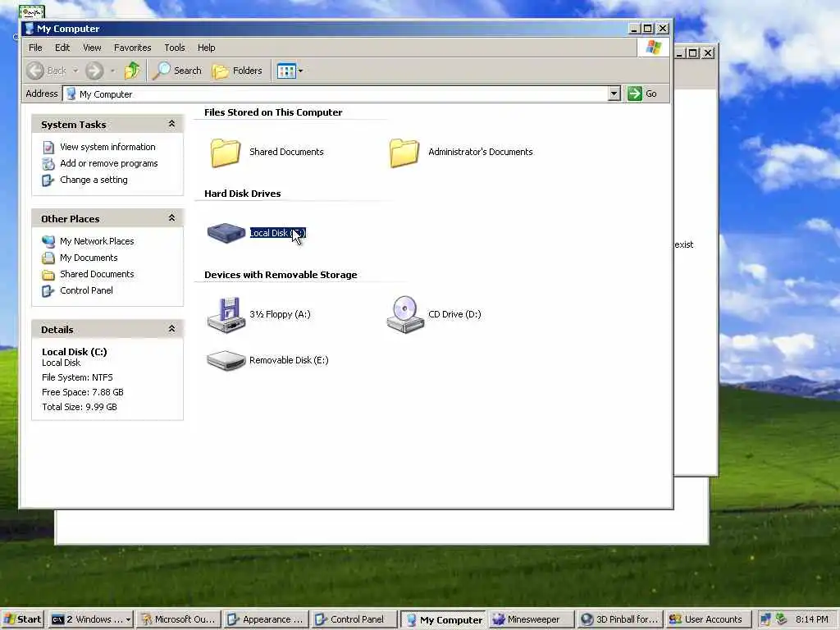The image size is (840, 630).
Task: Select the Removable Disk (E:) icon
Action: pos(226,360)
